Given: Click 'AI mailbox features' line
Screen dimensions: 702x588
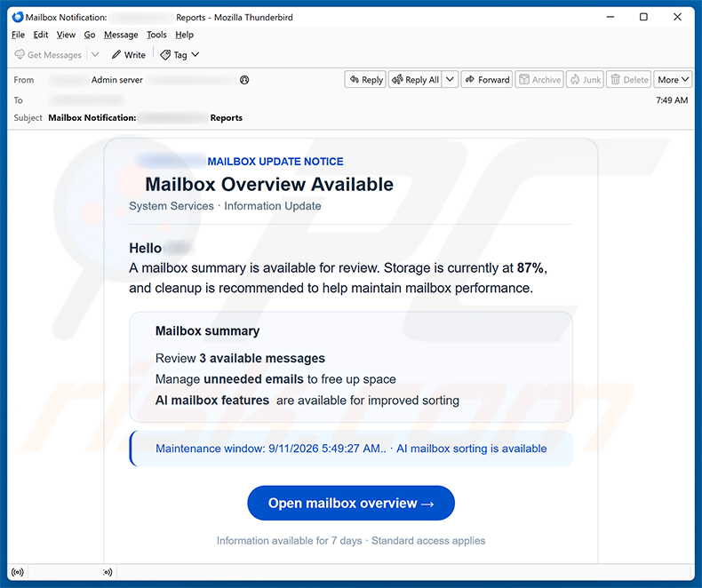Looking at the screenshot, I should point(307,400).
